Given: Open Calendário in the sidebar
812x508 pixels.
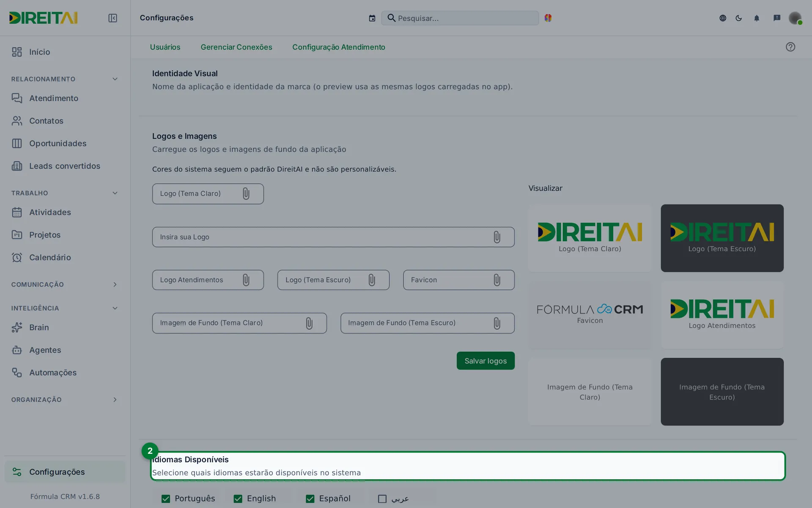Looking at the screenshot, I should pyautogui.click(x=65, y=257).
